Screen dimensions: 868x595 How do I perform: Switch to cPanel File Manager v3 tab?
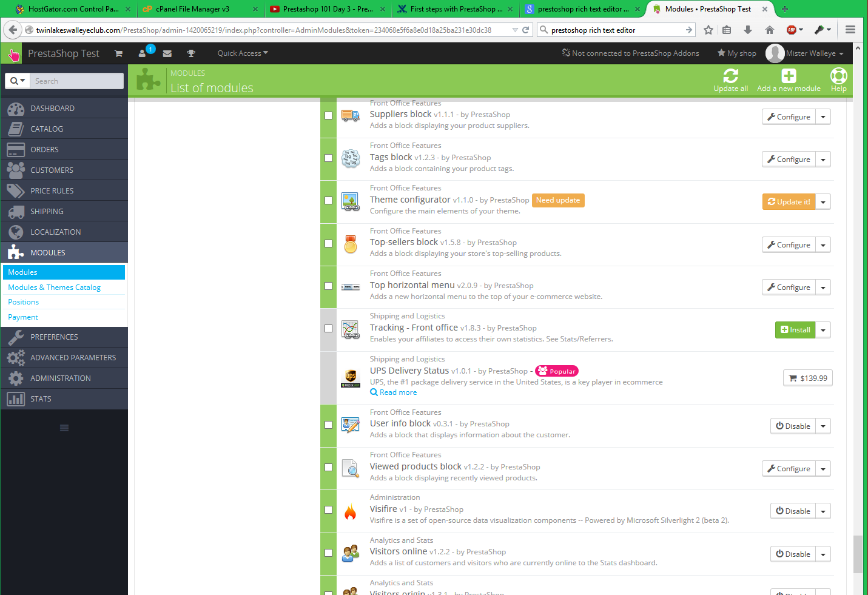[200, 9]
